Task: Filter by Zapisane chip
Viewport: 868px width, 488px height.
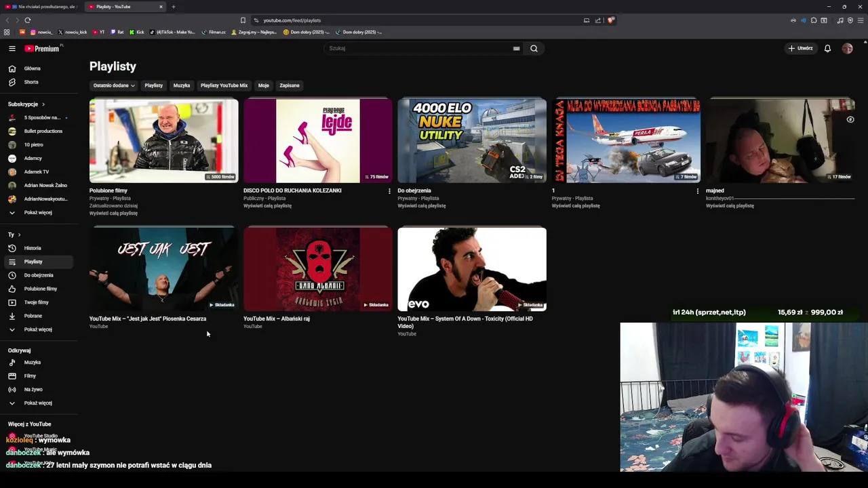Action: [290, 85]
